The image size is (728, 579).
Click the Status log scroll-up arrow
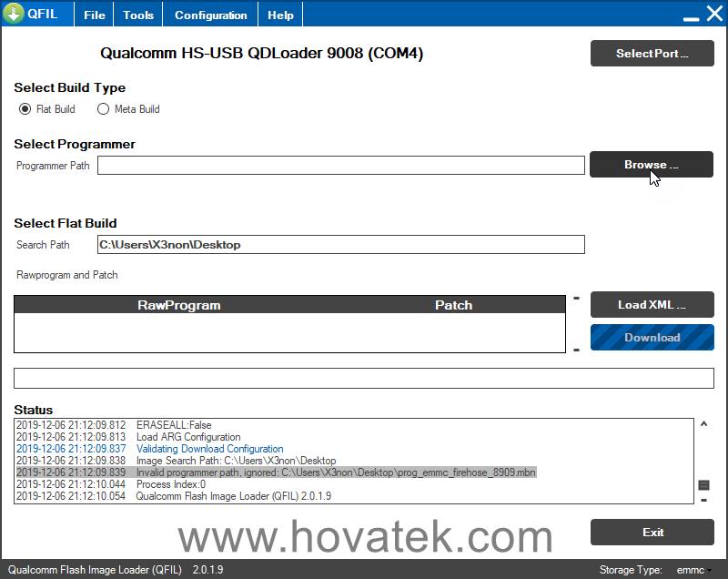click(x=703, y=424)
